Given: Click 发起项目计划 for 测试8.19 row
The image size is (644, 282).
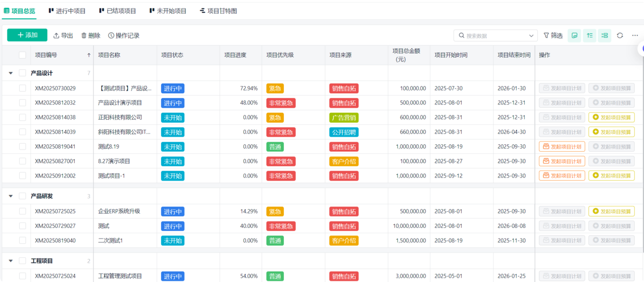Looking at the screenshot, I should coord(561,146).
